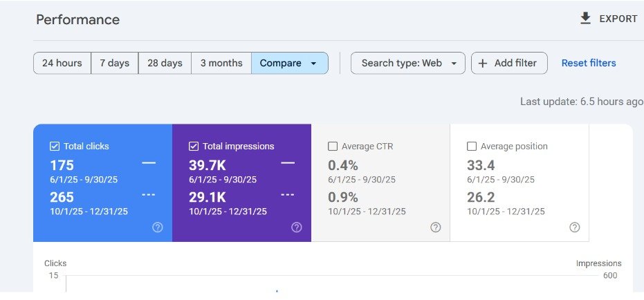Click the plus icon in Add filter

pyautogui.click(x=483, y=63)
